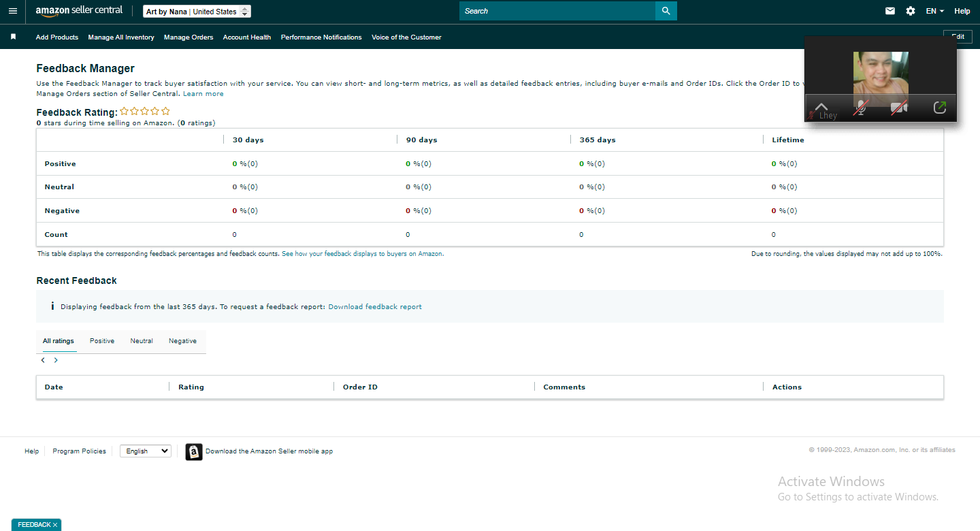This screenshot has height=531, width=980.
Task: Open settings gear menu
Action: pyautogui.click(x=911, y=11)
